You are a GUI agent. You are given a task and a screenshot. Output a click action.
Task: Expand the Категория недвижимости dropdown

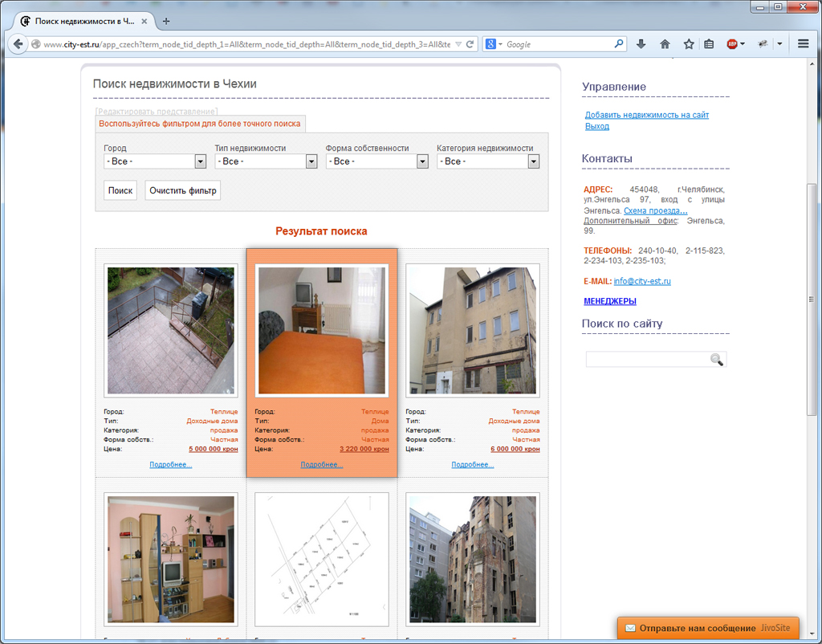(x=488, y=161)
